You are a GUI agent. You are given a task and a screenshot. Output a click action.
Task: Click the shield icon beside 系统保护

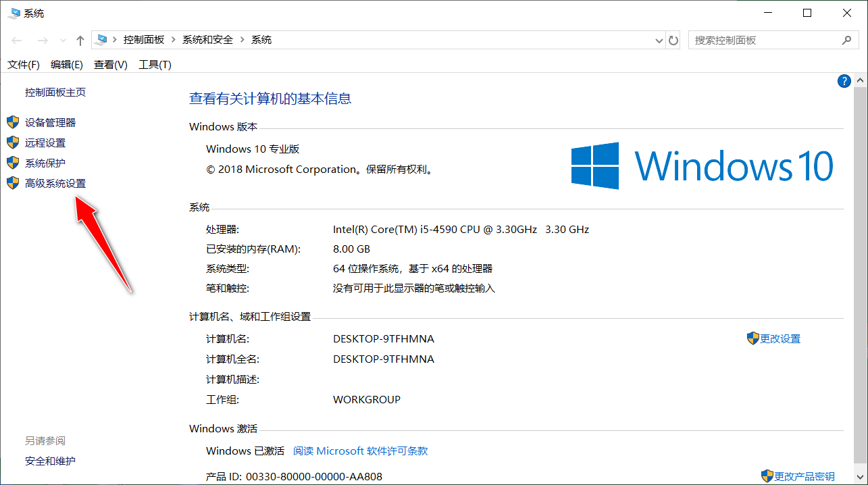click(13, 163)
